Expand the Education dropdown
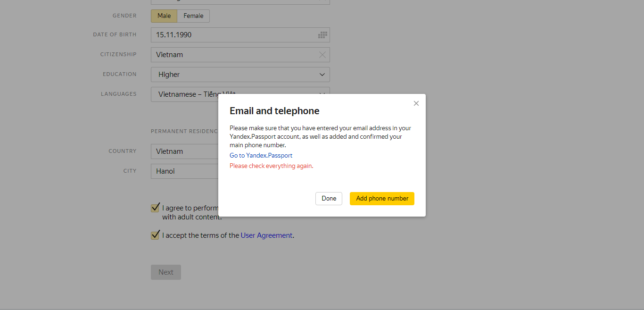The height and width of the screenshot is (310, 644). pos(322,75)
